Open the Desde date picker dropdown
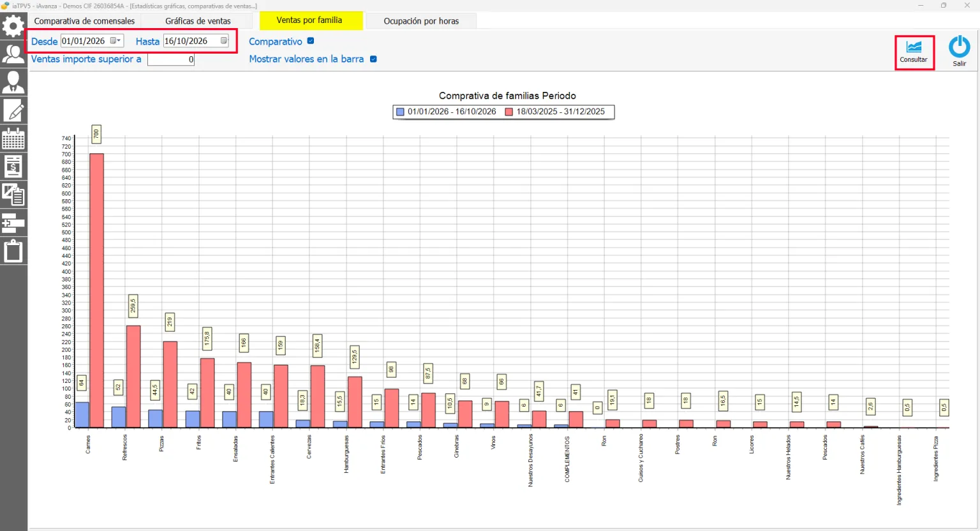This screenshot has width=980, height=531. point(115,41)
